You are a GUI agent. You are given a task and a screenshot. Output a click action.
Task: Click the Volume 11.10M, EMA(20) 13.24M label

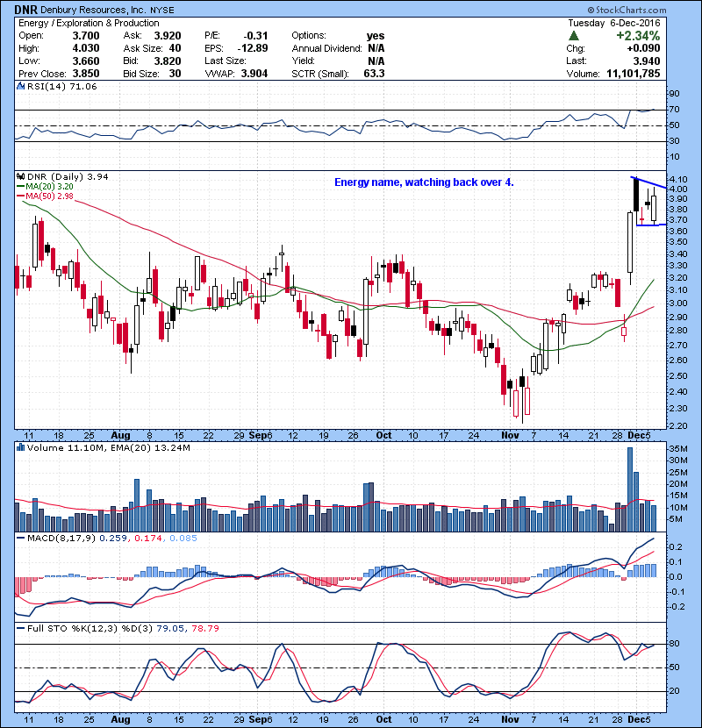(109, 448)
